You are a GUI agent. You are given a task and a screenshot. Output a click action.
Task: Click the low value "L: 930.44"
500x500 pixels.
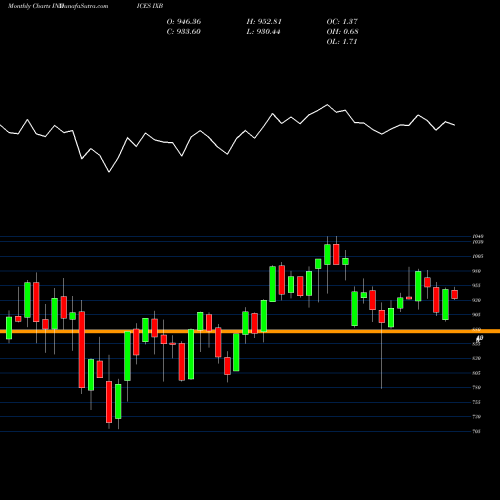click(263, 32)
